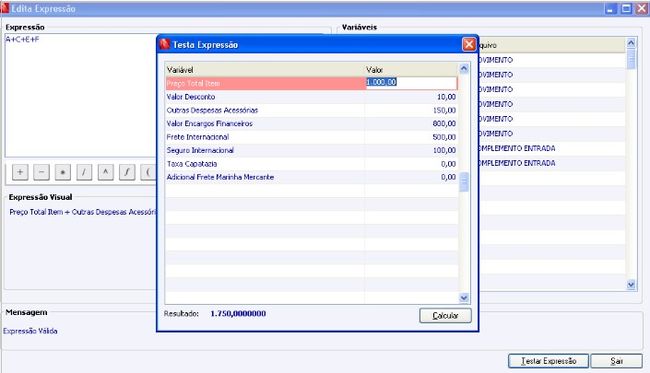Select Valor Desconto variable row

[x=312, y=97]
